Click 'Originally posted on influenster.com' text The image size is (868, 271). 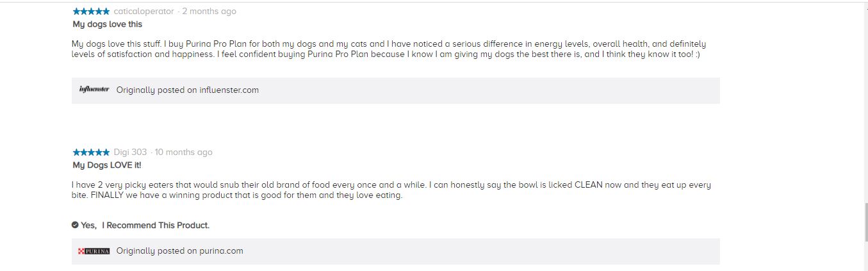tap(188, 90)
